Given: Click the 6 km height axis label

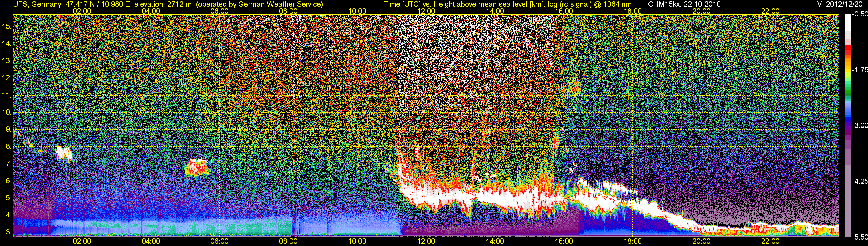Looking at the screenshot, I should pyautogui.click(x=8, y=181).
